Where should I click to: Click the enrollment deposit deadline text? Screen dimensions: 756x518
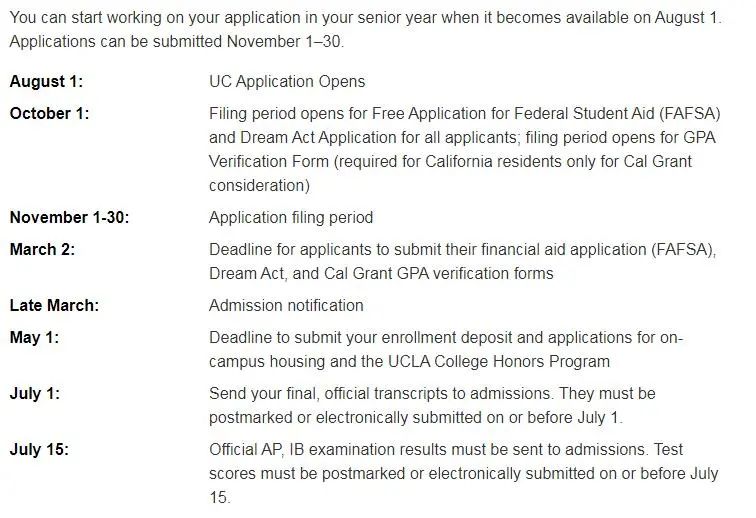point(446,350)
